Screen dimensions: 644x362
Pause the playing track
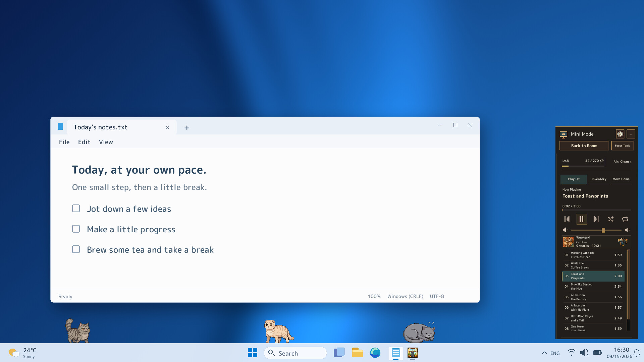[582, 219]
